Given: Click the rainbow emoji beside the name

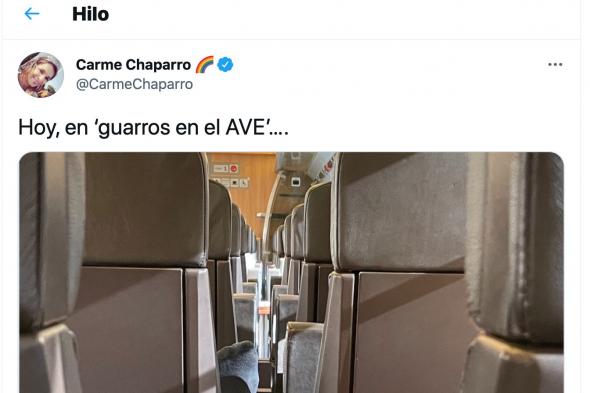Looking at the screenshot, I should (205, 64).
